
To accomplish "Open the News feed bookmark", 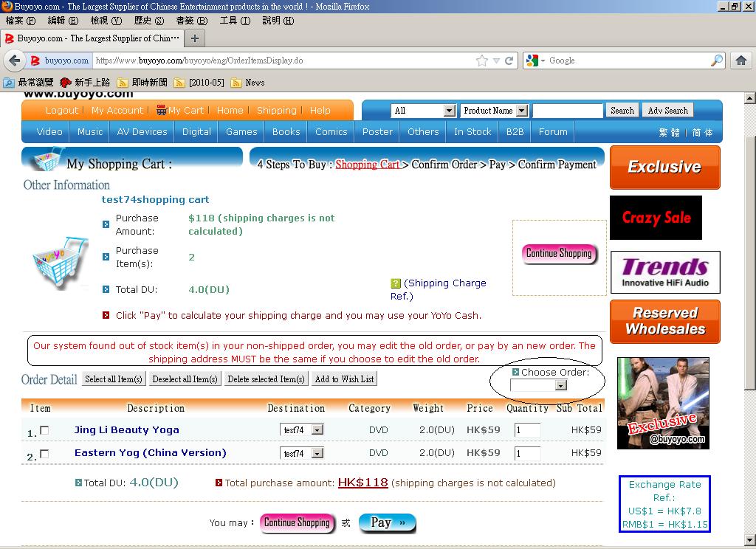I will [x=248, y=83].
